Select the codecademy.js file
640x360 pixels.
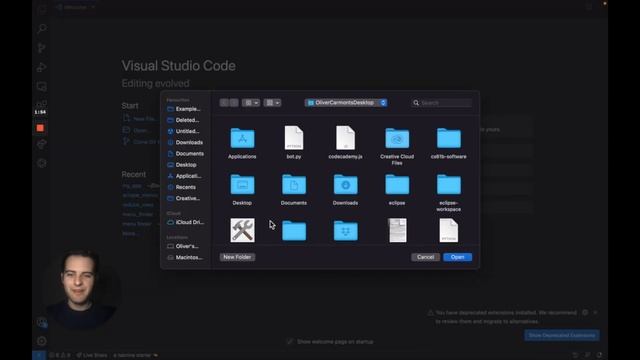tap(345, 142)
